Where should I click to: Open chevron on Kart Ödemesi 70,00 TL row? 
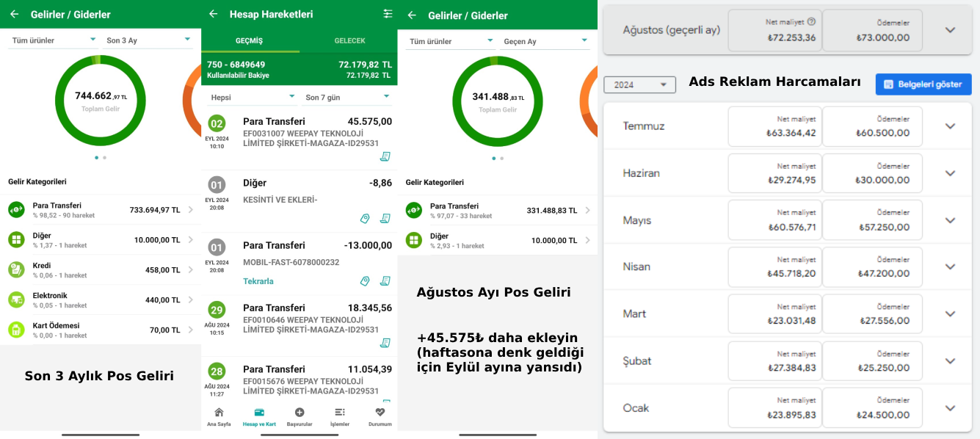coord(191,330)
